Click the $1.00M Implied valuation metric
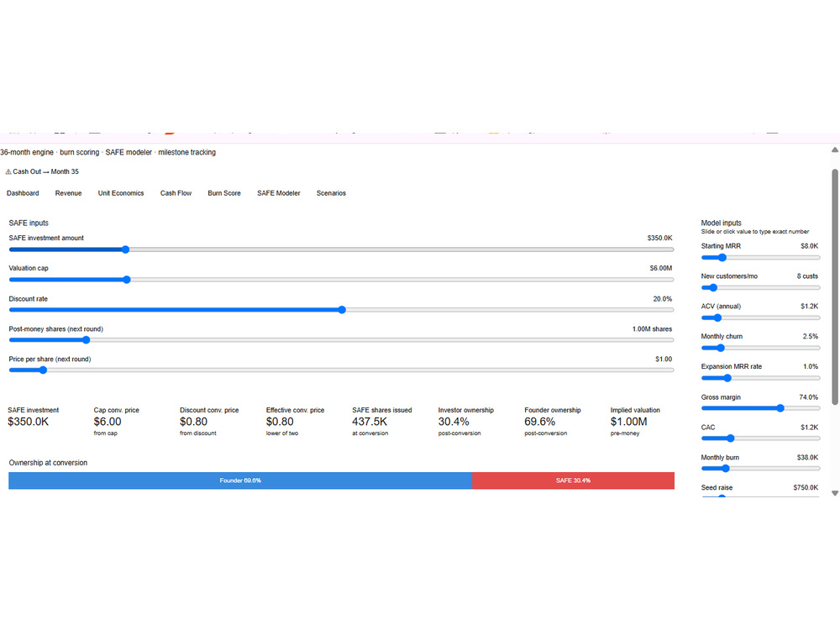The image size is (840, 630). (628, 422)
